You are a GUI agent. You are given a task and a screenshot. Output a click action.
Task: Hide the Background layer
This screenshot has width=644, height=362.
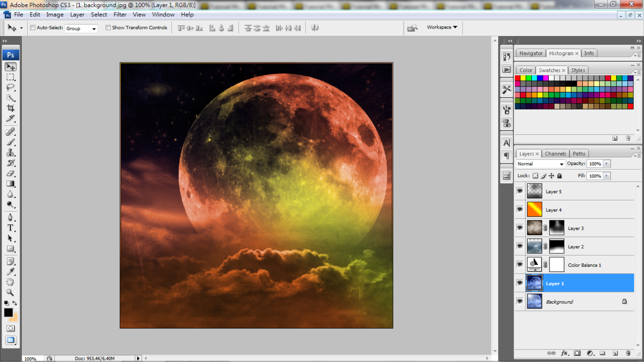tap(520, 301)
